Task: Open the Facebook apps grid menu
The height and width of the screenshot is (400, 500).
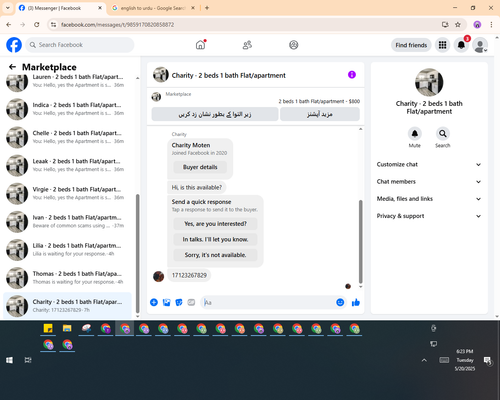Action: pyautogui.click(x=442, y=45)
